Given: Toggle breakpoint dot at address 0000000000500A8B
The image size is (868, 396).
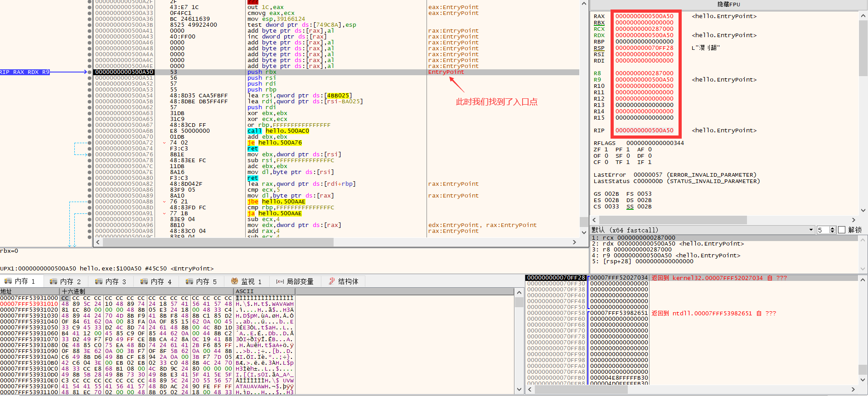Looking at the screenshot, I should tap(89, 202).
